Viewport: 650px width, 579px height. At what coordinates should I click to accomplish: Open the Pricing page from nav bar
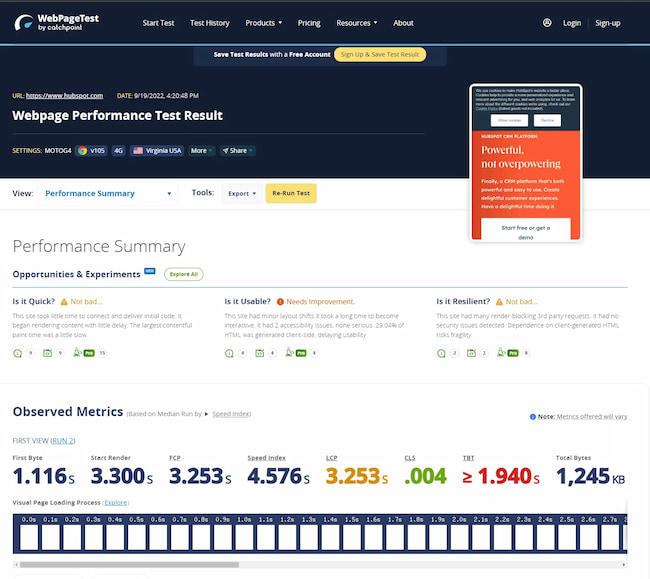[309, 23]
